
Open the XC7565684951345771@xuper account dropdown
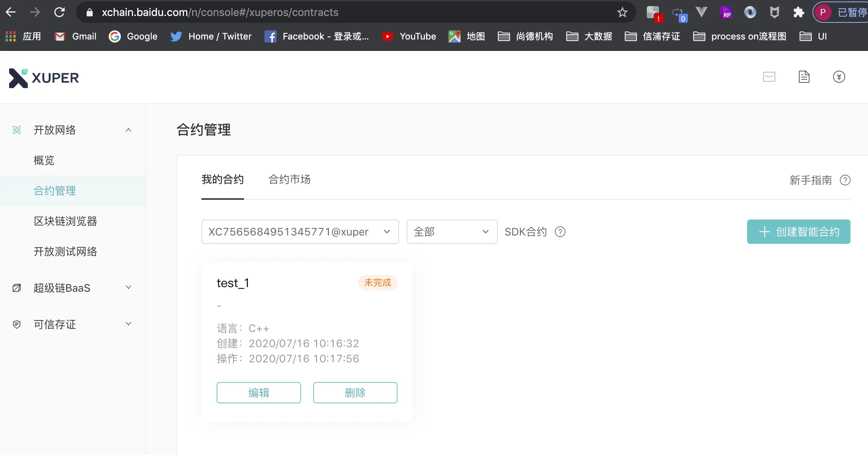click(x=299, y=232)
